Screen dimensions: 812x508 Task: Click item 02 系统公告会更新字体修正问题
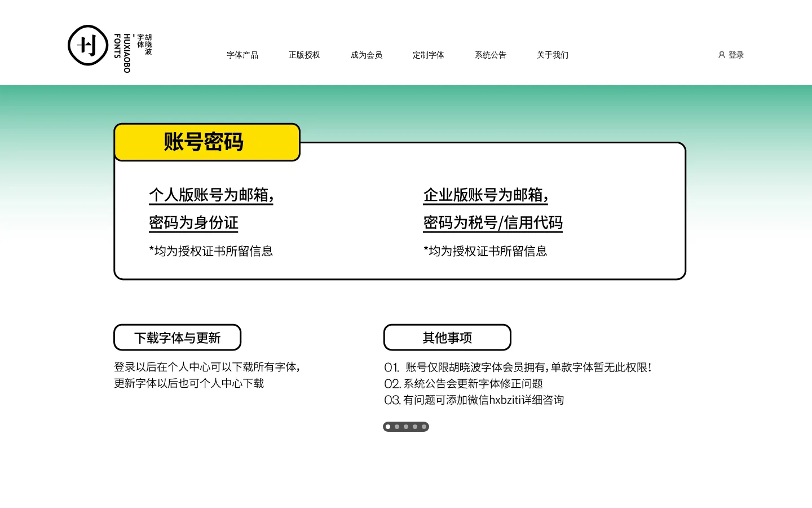coord(464,384)
